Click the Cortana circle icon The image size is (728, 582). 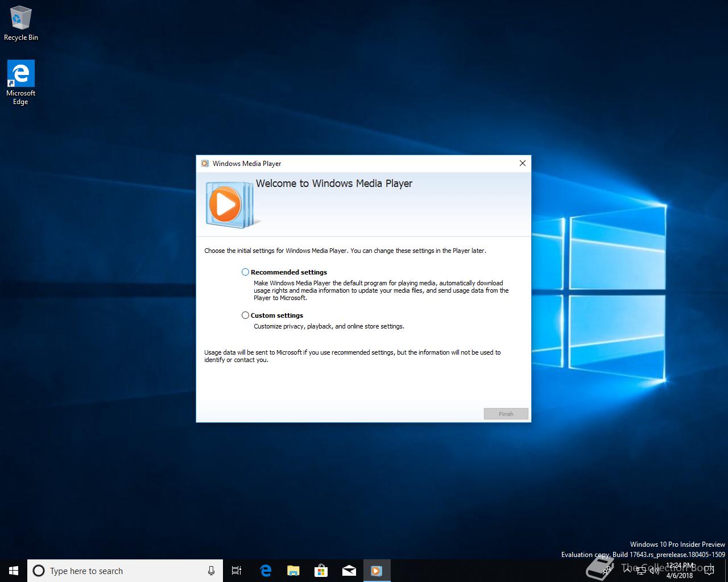(39, 571)
